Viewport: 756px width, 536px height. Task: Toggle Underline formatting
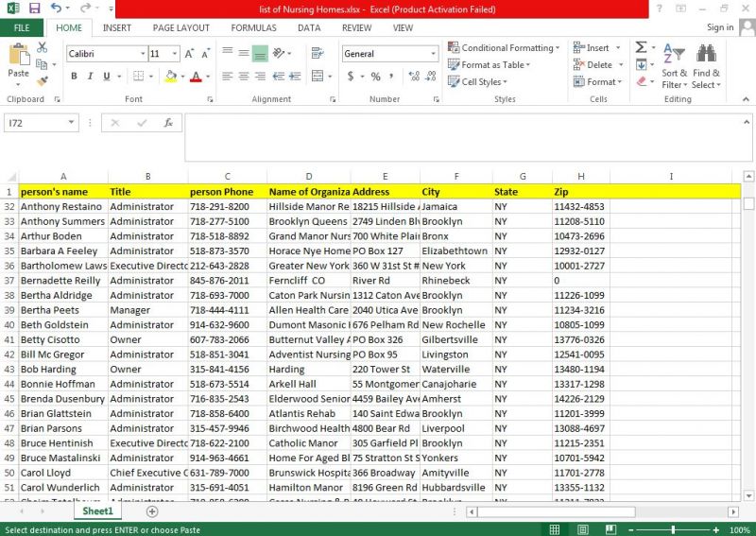click(x=107, y=77)
